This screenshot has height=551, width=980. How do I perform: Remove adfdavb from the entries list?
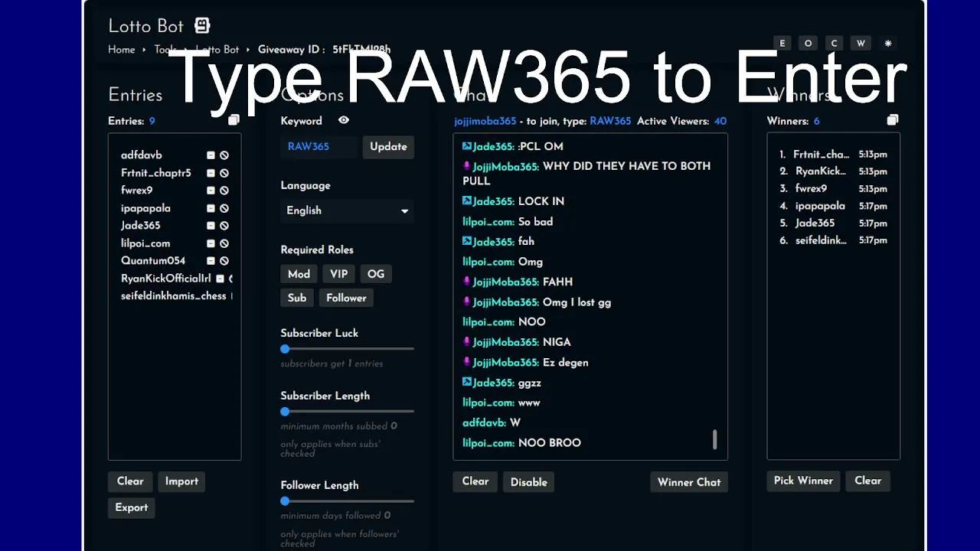click(211, 155)
